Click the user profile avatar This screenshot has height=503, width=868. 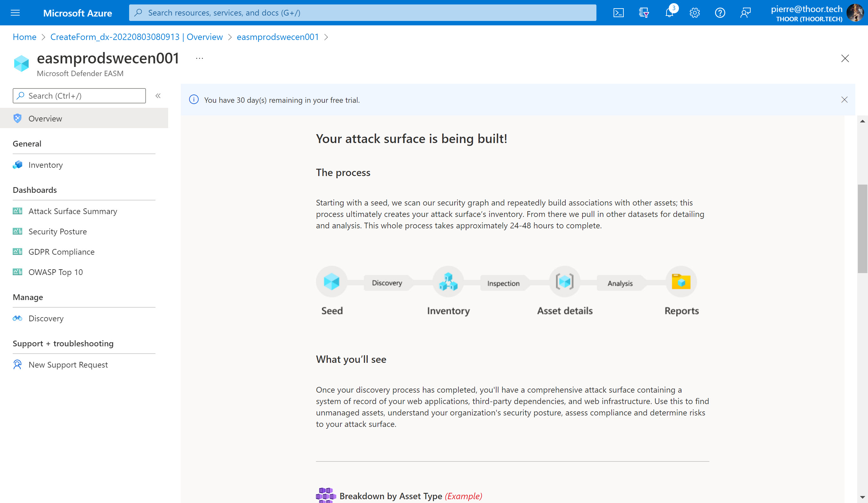[856, 13]
